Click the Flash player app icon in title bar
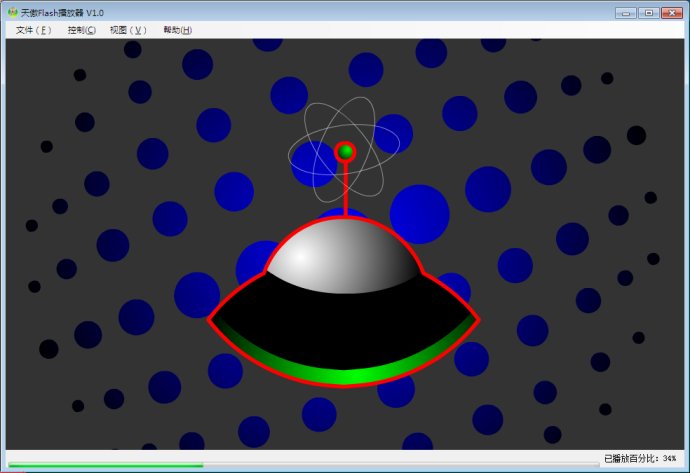 coord(13,12)
